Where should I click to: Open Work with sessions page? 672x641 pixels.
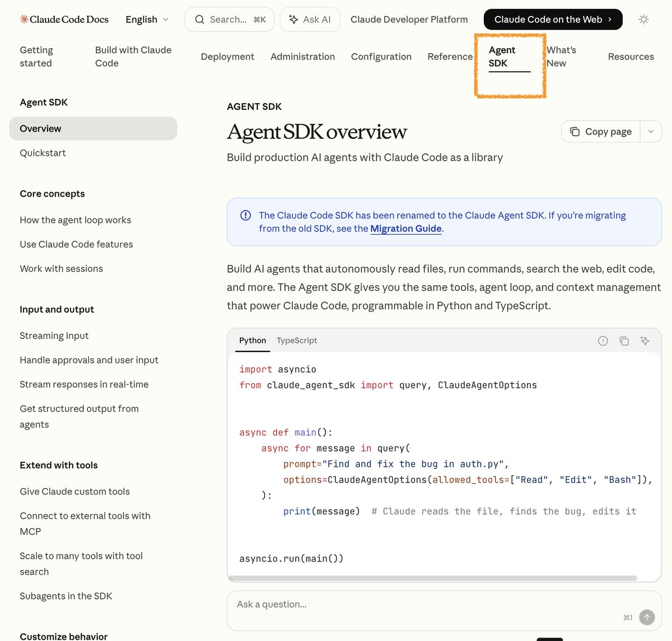[x=61, y=268]
